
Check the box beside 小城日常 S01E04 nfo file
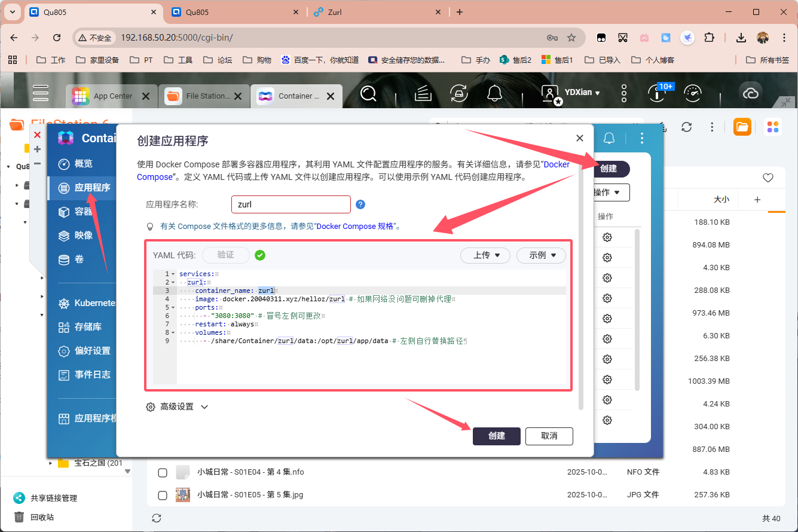(x=163, y=472)
